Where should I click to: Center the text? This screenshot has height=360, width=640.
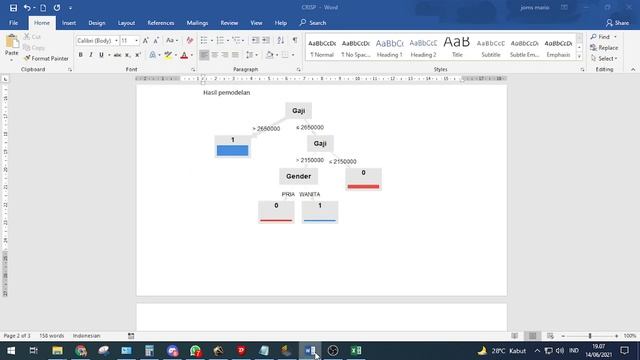pyautogui.click(x=214, y=55)
